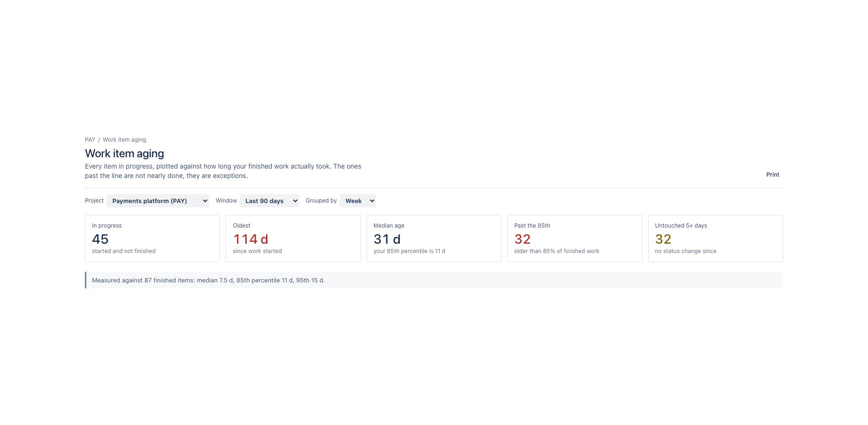The width and height of the screenshot is (868, 425).
Task: Click the 'Every item in progress' description paragraph
Action: coord(223,171)
